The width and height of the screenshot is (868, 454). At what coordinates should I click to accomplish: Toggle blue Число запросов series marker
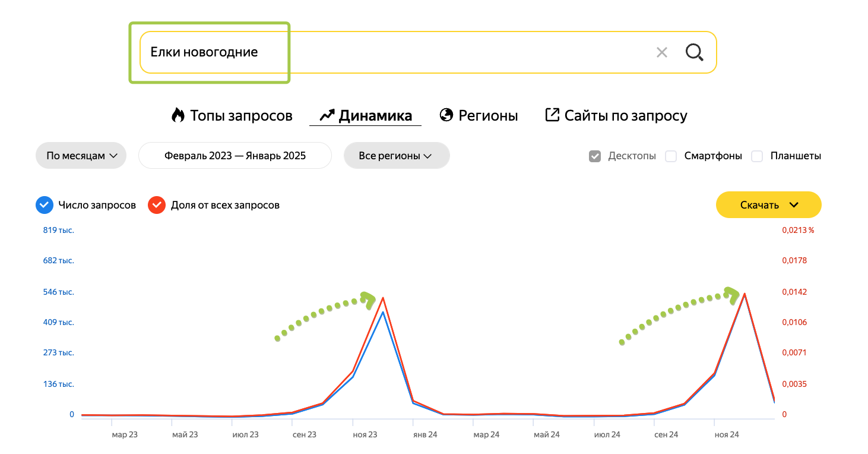coord(44,205)
